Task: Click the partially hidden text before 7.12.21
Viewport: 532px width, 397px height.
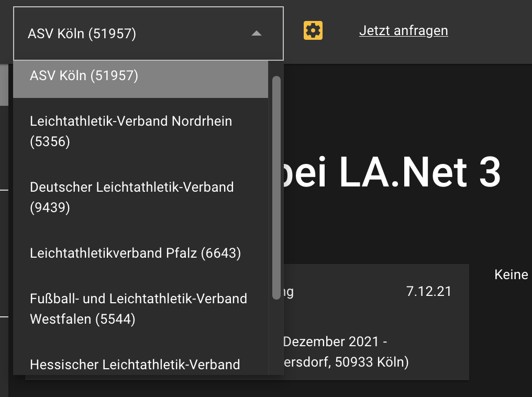Action: (289, 292)
